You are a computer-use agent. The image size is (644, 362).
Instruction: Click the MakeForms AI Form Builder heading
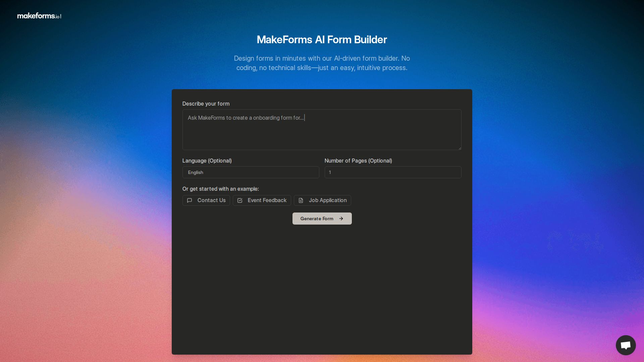(x=322, y=39)
